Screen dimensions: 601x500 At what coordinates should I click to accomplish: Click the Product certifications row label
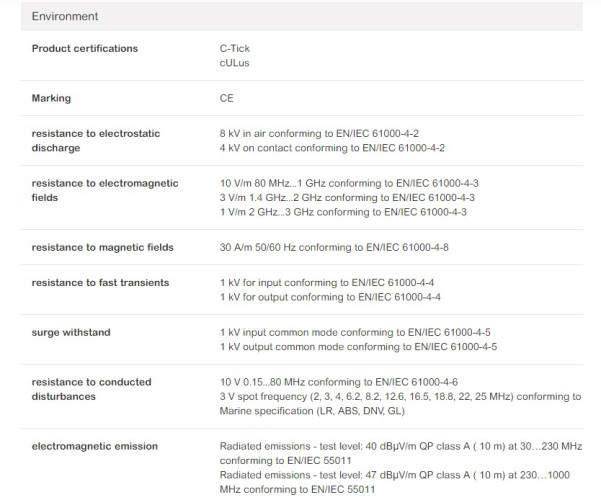tap(85, 48)
